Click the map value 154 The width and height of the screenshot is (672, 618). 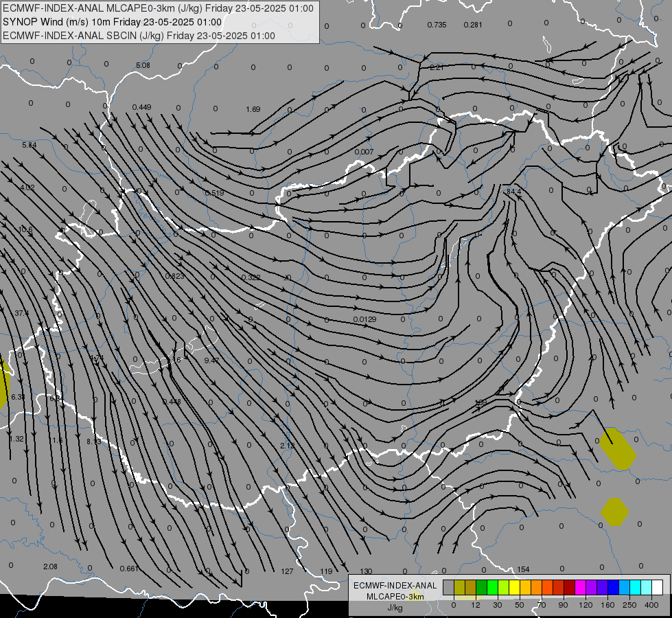point(523,569)
